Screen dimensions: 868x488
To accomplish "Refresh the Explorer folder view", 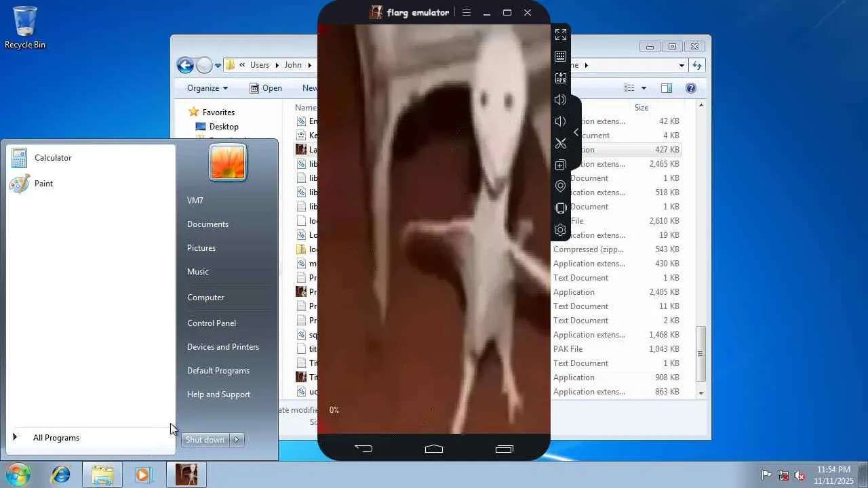I will tap(696, 65).
